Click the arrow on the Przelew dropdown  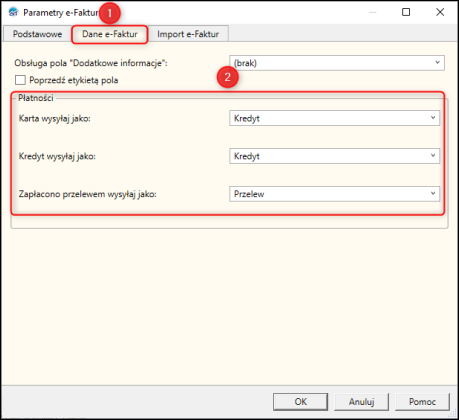433,194
